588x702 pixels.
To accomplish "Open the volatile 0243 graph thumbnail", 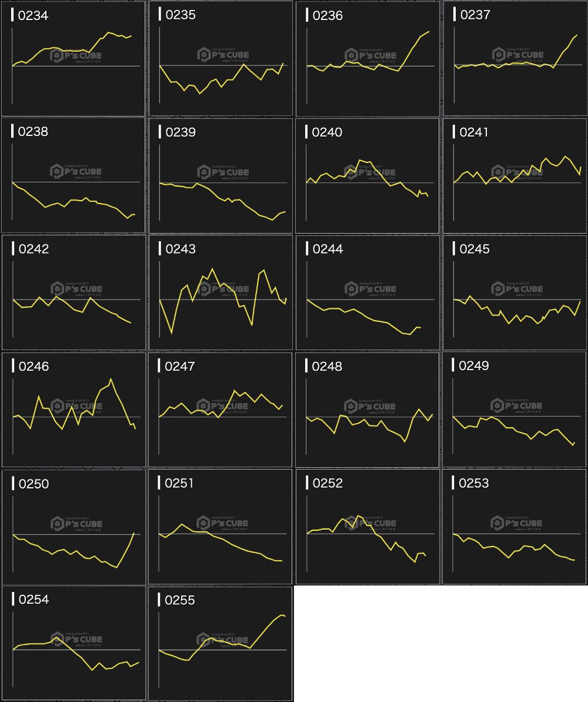I will 220,293.
